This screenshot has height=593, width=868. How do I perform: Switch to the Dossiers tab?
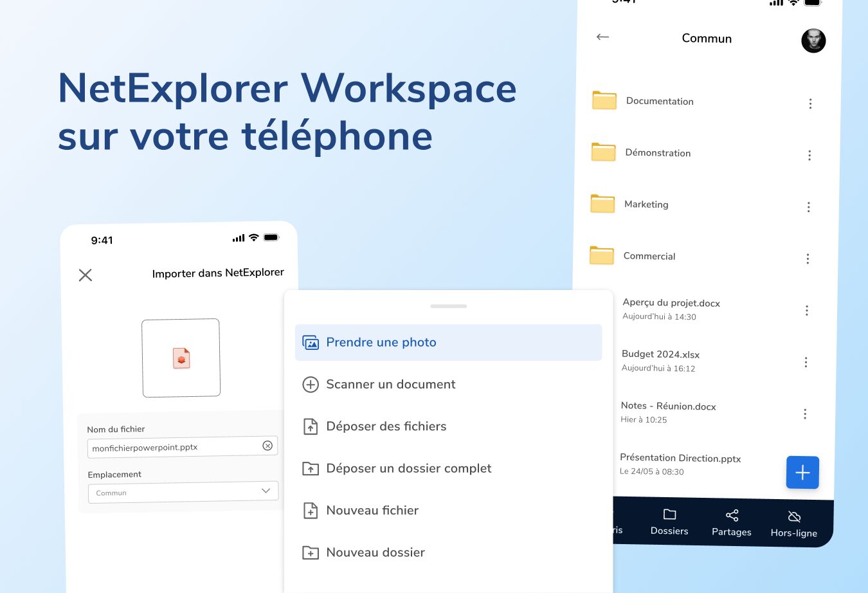tap(669, 522)
